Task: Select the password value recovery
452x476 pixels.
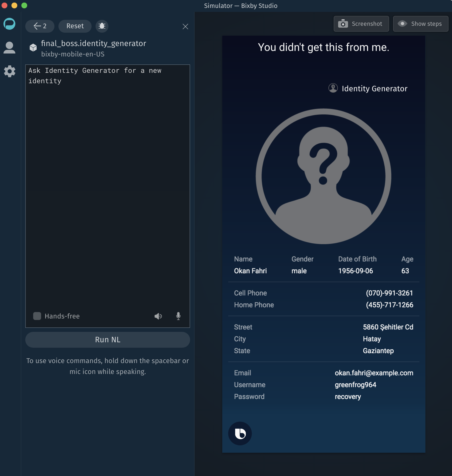Action: pos(348,397)
